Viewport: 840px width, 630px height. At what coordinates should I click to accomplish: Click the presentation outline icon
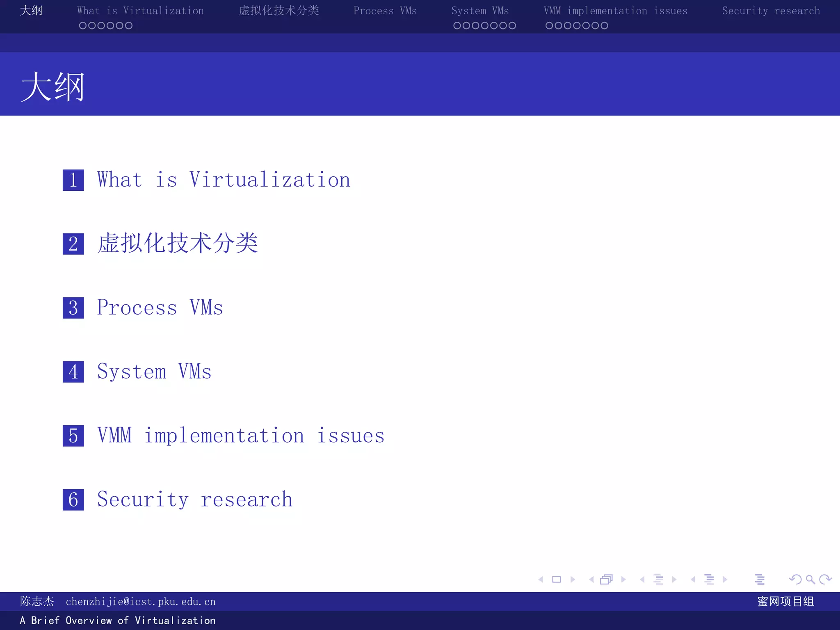click(760, 579)
